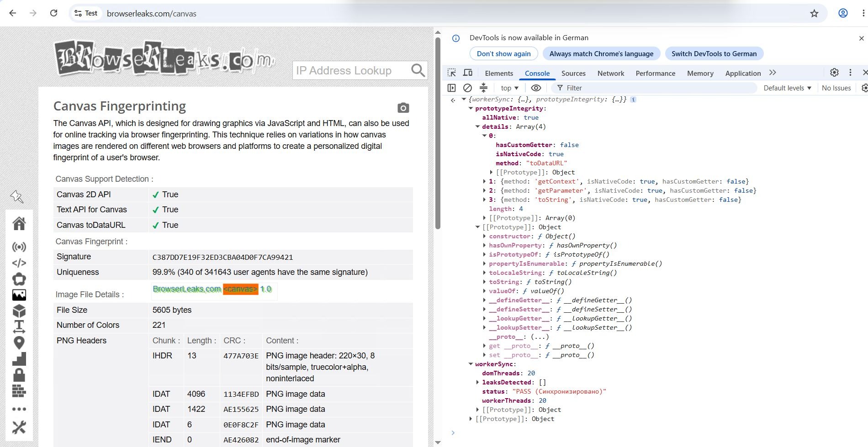
Task: Collapse the prototypeIntegrity object
Action: click(x=471, y=108)
